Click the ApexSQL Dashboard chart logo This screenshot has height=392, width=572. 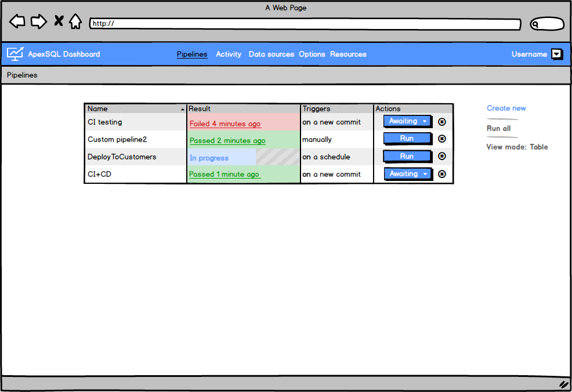(x=15, y=54)
